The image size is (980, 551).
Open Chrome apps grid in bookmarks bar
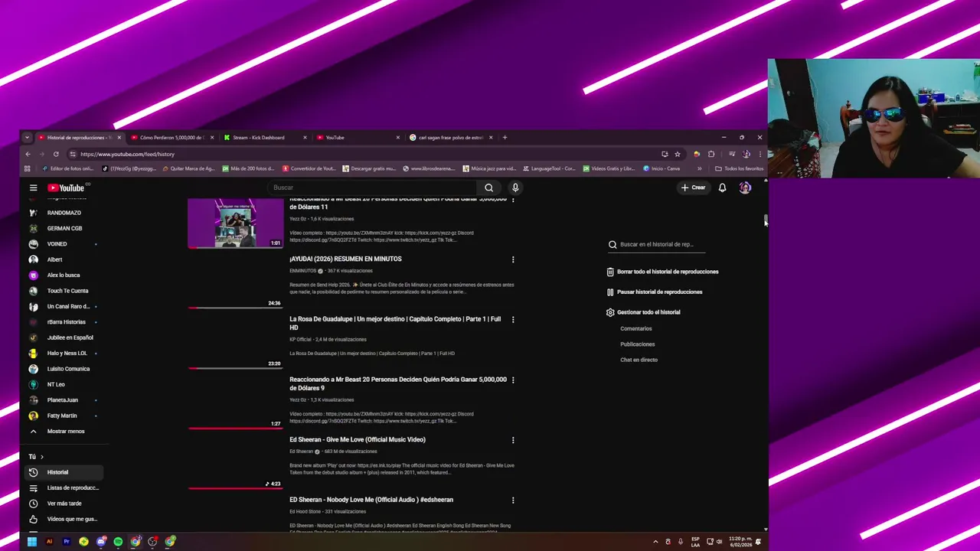28,168
